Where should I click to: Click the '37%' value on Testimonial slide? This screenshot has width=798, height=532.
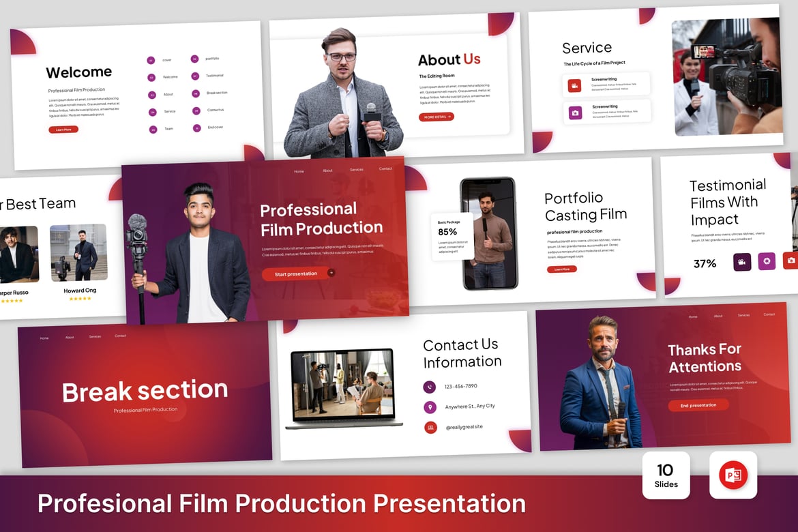(705, 264)
